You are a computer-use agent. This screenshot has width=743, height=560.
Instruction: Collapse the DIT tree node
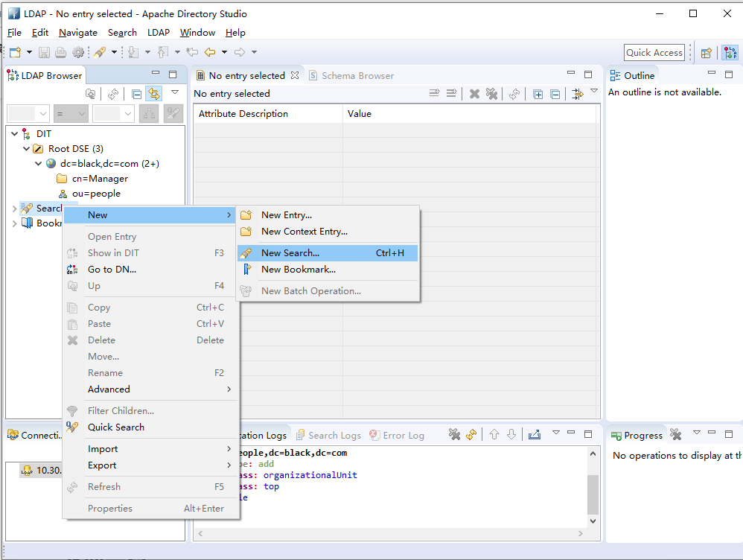(15, 134)
